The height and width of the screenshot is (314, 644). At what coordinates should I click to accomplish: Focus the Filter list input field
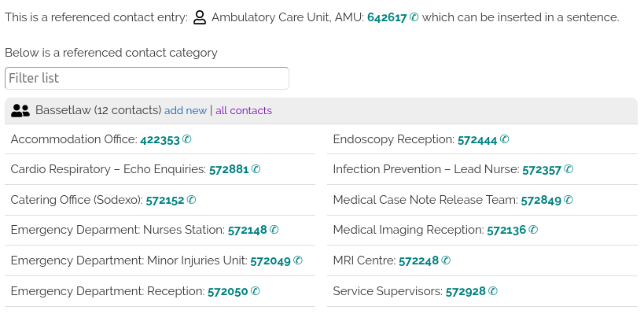(x=147, y=78)
